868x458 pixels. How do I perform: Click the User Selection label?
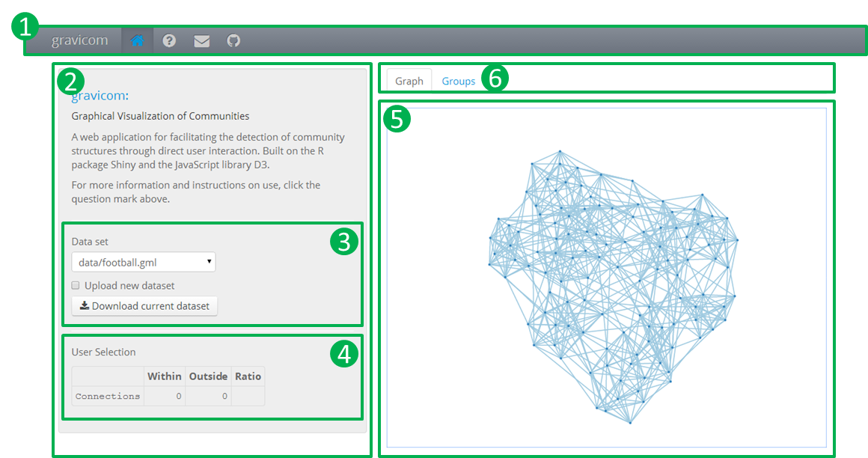click(x=103, y=352)
